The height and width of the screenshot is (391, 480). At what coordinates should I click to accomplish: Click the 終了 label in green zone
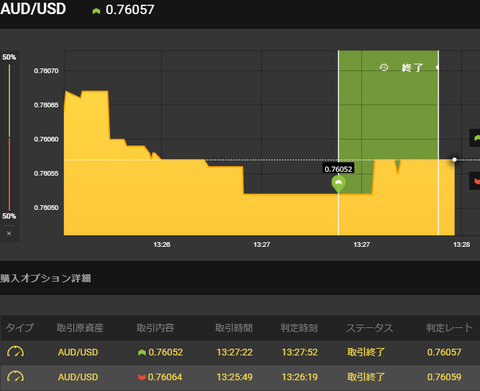(412, 68)
